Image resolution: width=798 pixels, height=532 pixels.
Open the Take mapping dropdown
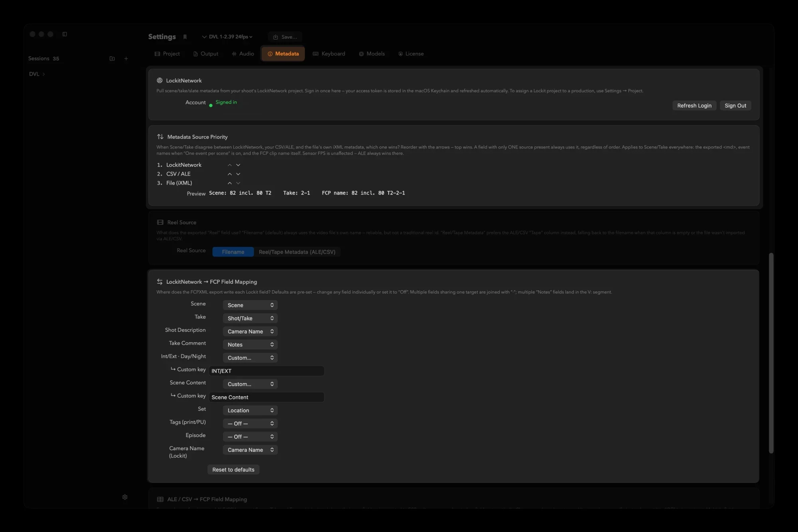(x=250, y=318)
